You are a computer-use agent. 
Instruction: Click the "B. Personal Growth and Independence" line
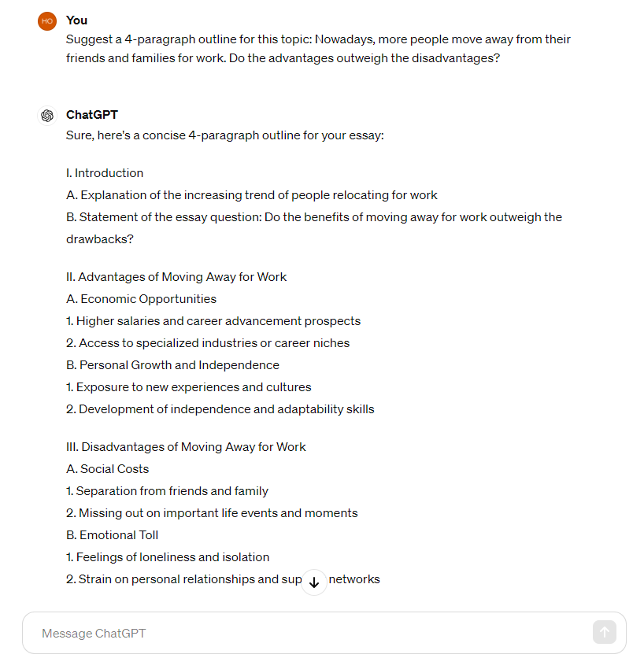(172, 365)
